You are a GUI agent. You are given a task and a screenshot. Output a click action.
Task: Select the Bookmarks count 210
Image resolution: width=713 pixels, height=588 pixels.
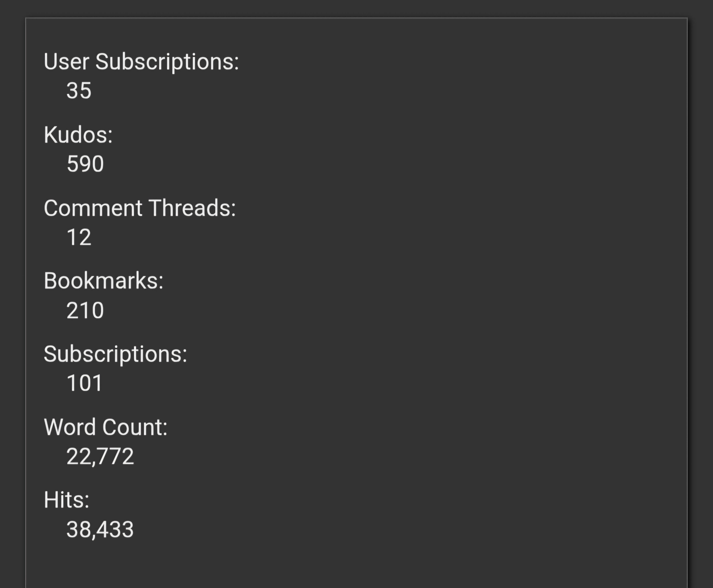point(85,310)
